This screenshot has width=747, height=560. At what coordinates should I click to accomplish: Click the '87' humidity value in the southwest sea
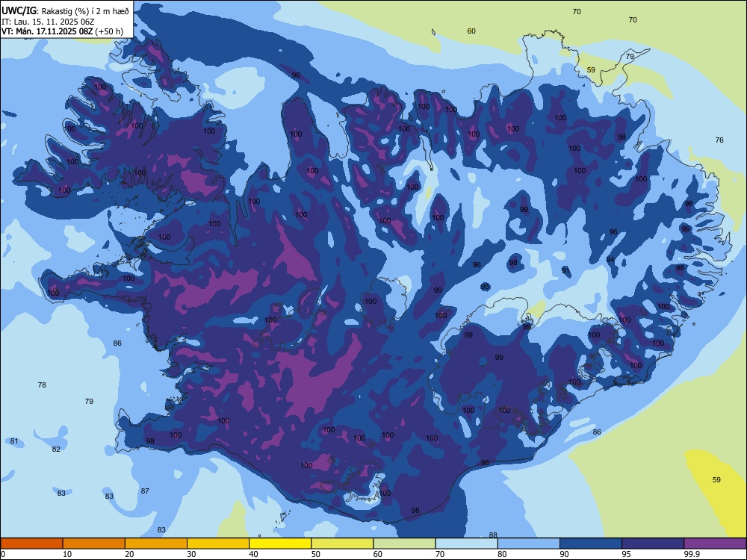[x=145, y=491]
